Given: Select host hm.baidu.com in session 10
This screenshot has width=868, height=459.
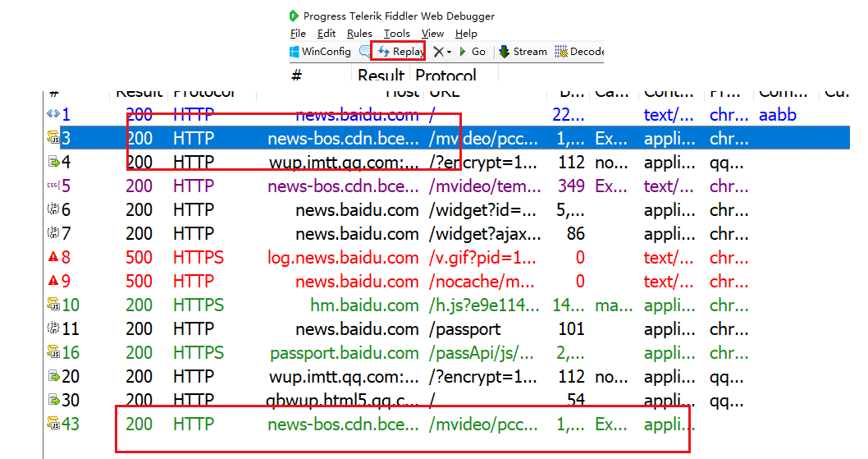Looking at the screenshot, I should point(364,305).
